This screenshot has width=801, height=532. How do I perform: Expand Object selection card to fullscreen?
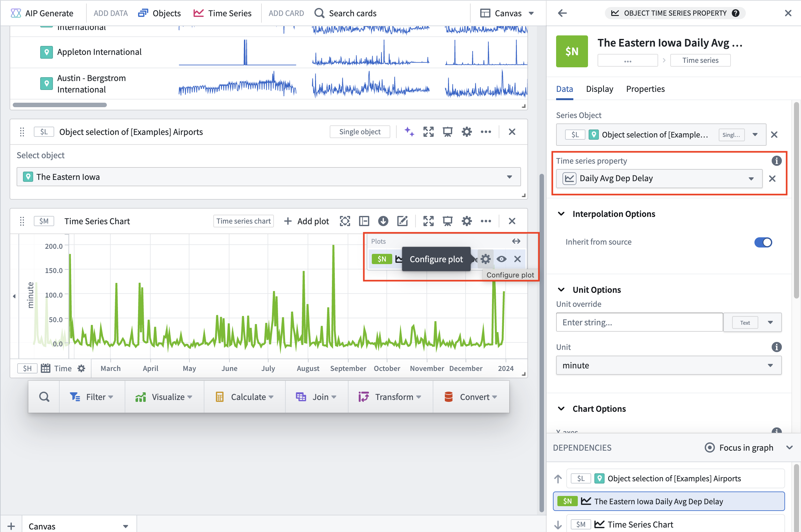click(428, 132)
